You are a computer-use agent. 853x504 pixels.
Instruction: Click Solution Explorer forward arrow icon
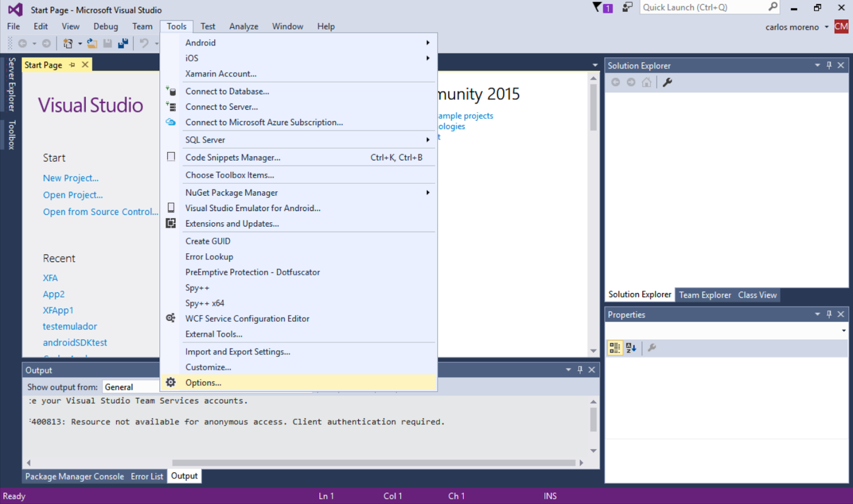[631, 82]
